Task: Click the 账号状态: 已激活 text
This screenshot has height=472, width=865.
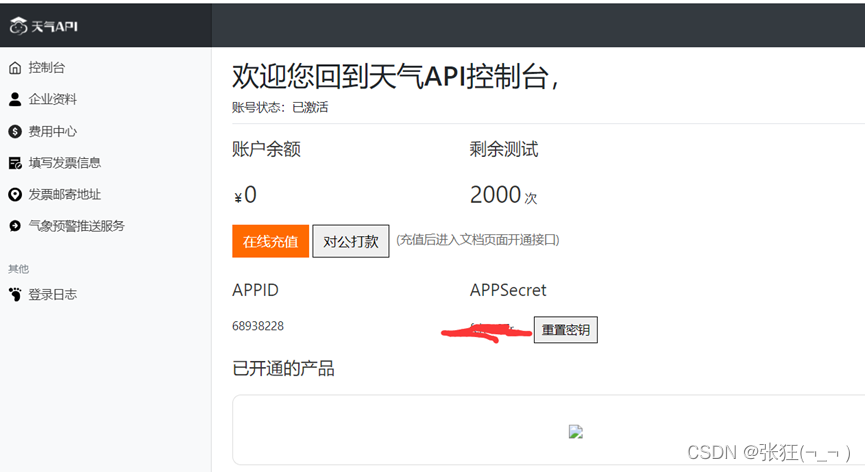Action: [280, 108]
